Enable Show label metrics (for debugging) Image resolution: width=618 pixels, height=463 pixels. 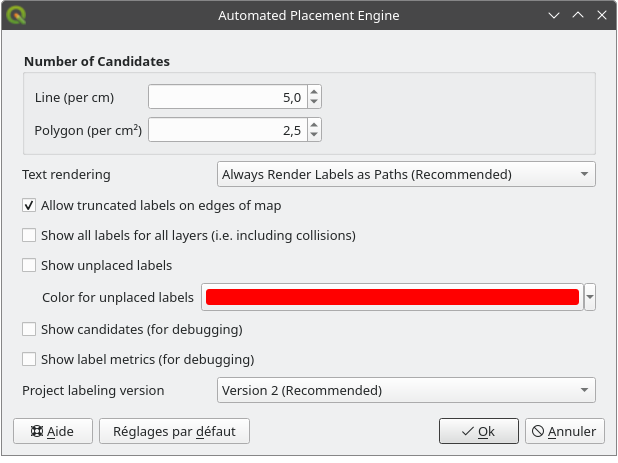click(x=29, y=359)
